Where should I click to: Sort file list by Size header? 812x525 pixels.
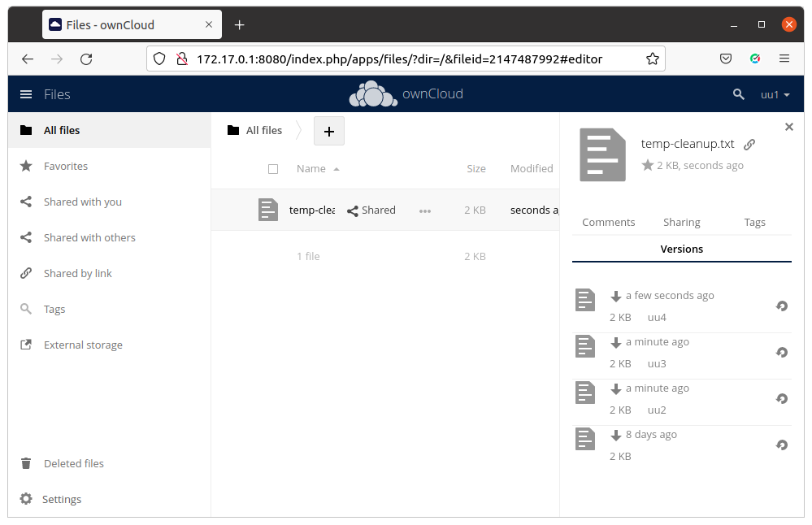coord(476,169)
